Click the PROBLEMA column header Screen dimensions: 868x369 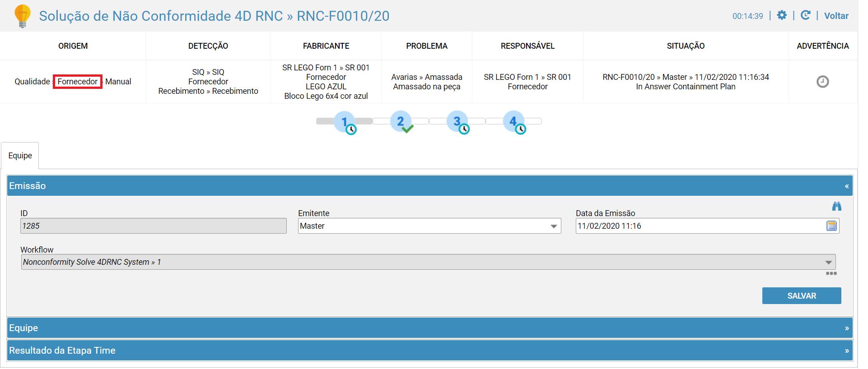click(x=427, y=46)
